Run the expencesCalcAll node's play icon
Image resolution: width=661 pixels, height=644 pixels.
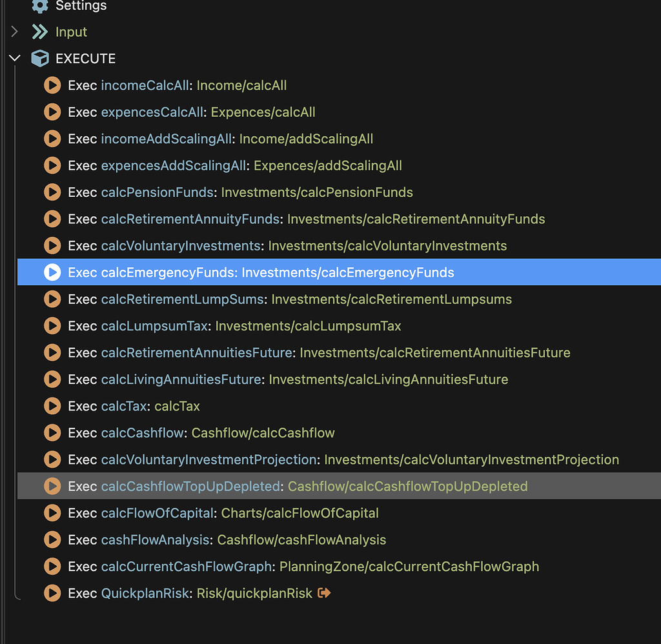pos(52,112)
